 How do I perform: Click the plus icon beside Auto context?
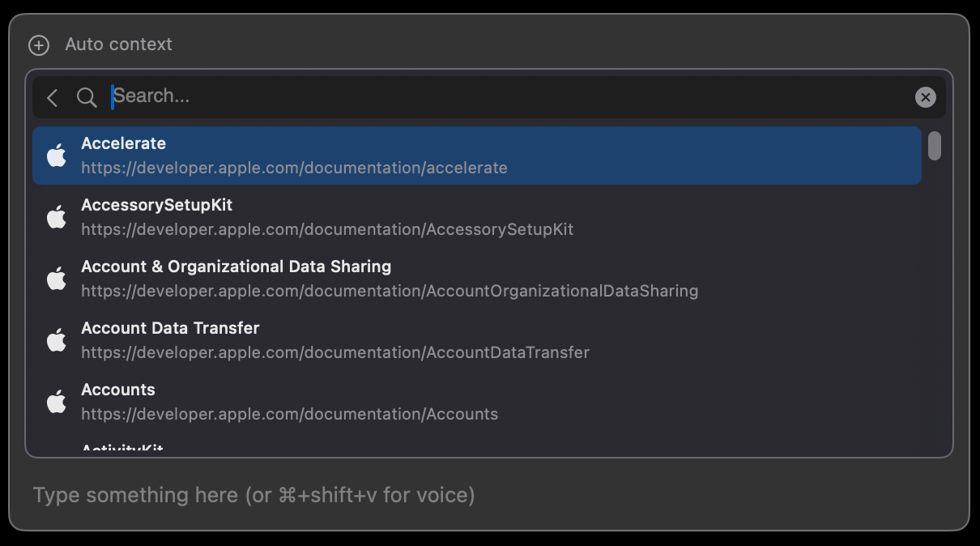pyautogui.click(x=39, y=45)
